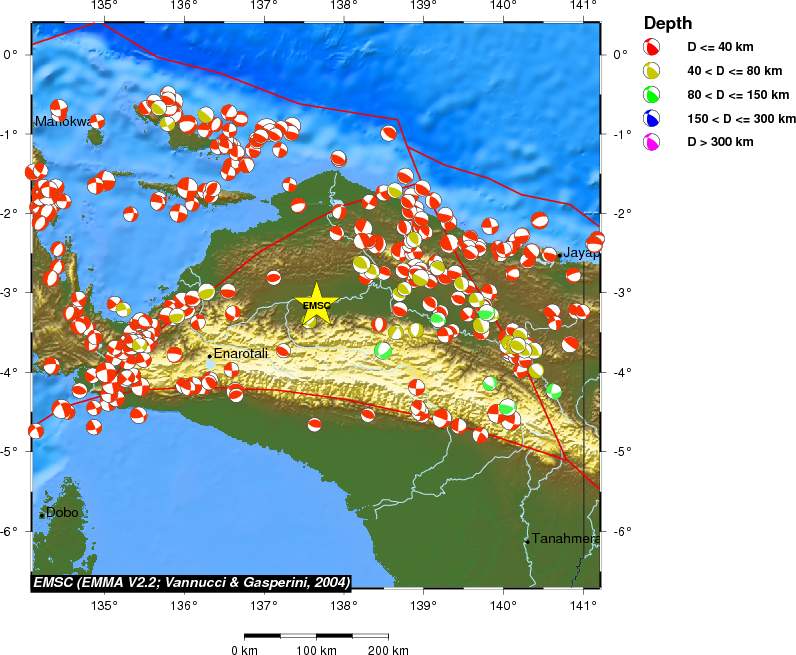Viewport: 796px width, 655px height.
Task: Click the black city dot beside Enarotali
Action: (x=210, y=355)
